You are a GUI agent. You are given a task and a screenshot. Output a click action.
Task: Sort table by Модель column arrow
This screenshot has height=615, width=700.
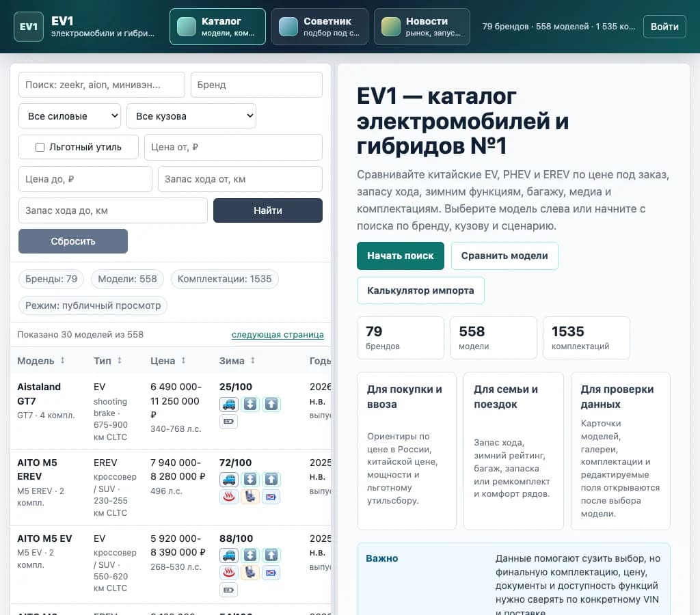tap(62, 360)
